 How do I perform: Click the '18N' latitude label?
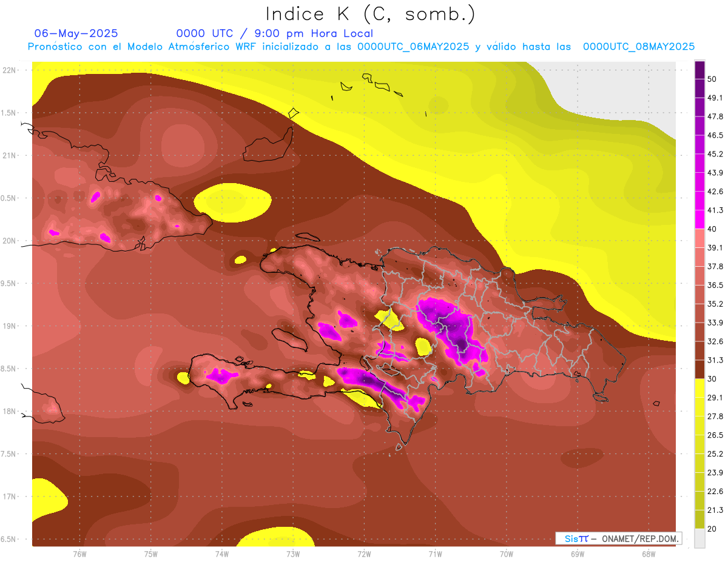coord(9,411)
